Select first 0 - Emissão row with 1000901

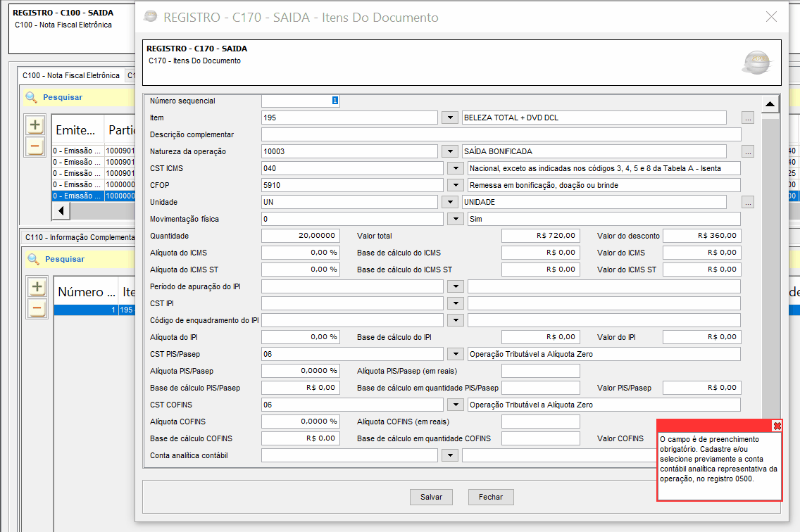pyautogui.click(x=94, y=151)
